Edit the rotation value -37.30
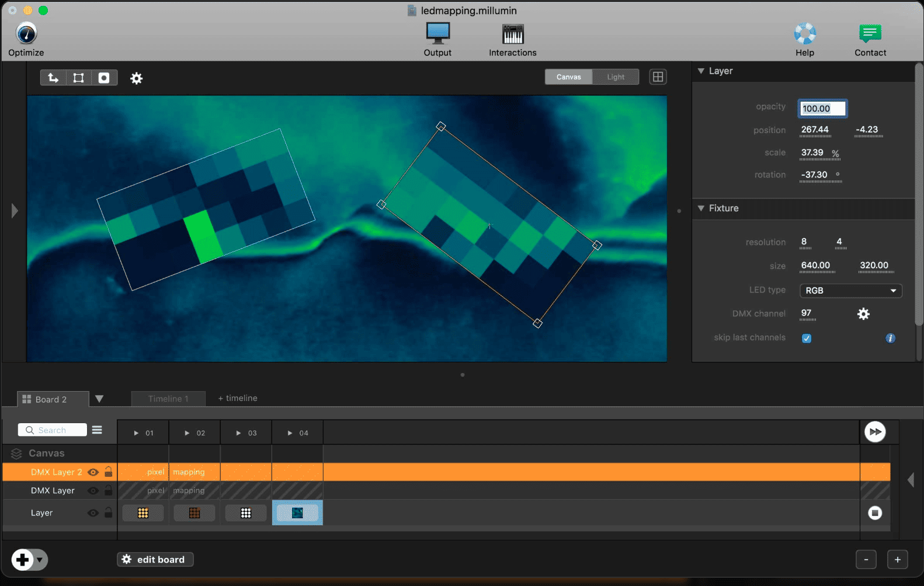The height and width of the screenshot is (586, 924). pos(814,175)
